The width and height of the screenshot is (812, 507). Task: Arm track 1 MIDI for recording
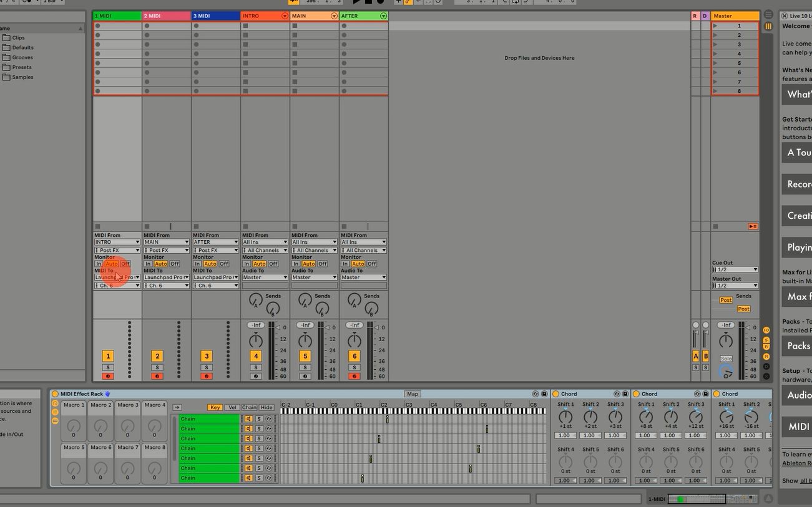108,377
